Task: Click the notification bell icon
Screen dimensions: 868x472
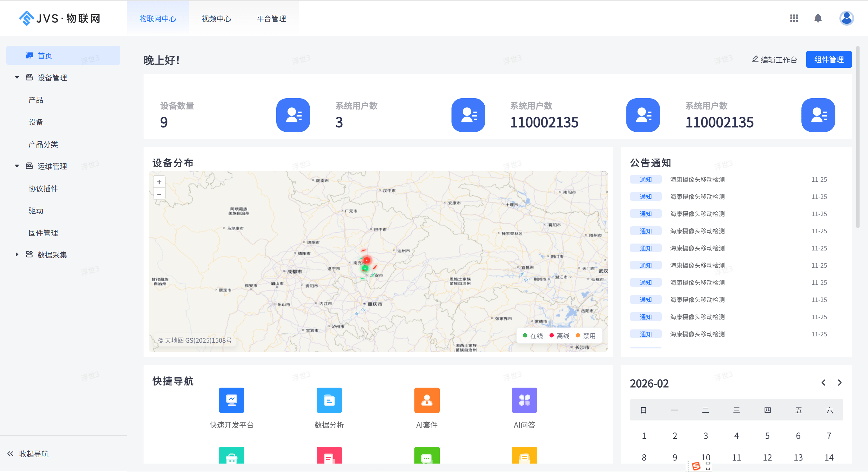Action: tap(818, 18)
